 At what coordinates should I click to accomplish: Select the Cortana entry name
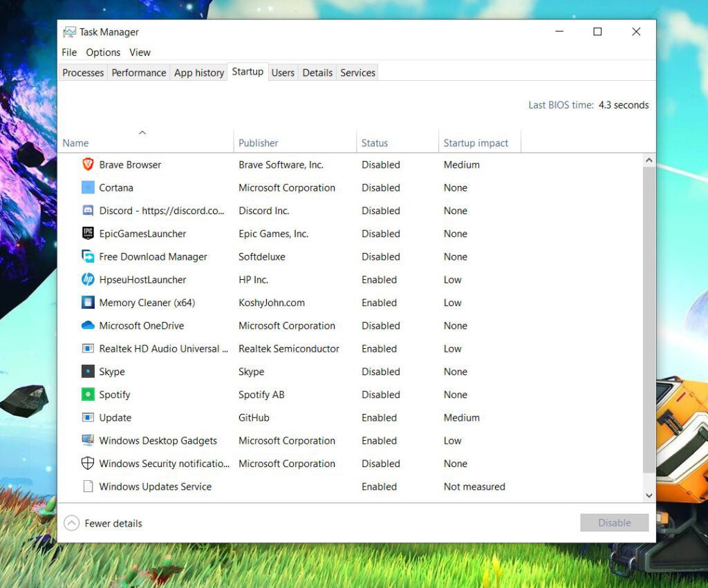116,188
